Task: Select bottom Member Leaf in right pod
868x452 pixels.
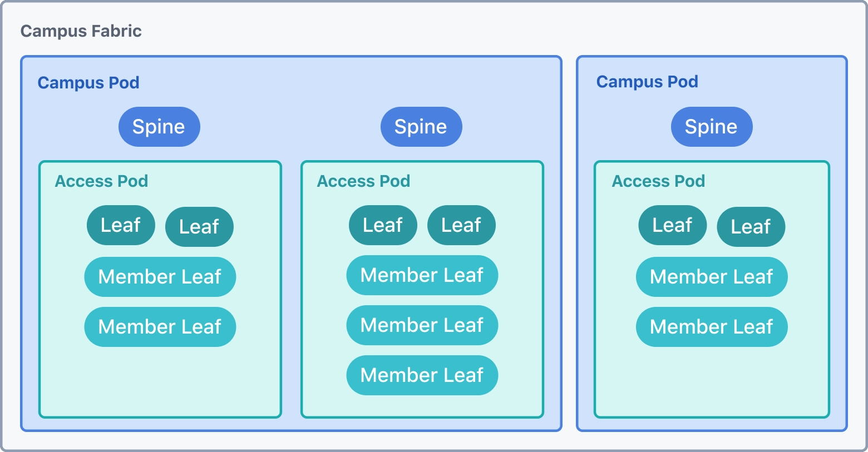Action: tap(712, 327)
